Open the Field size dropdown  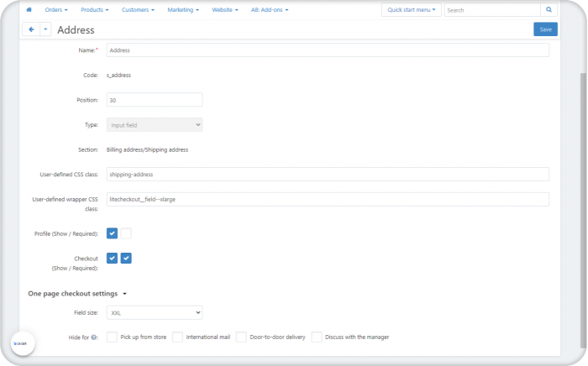[x=155, y=312]
